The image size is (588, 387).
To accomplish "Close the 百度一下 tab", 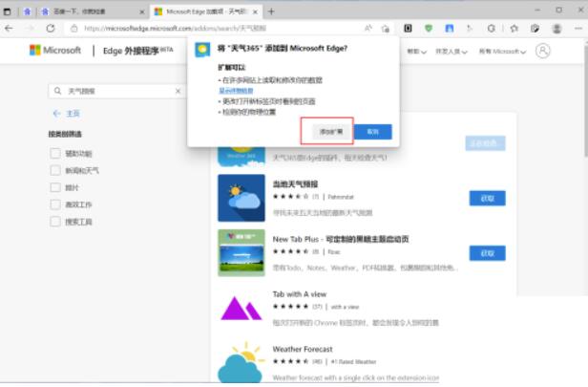I will click(141, 12).
